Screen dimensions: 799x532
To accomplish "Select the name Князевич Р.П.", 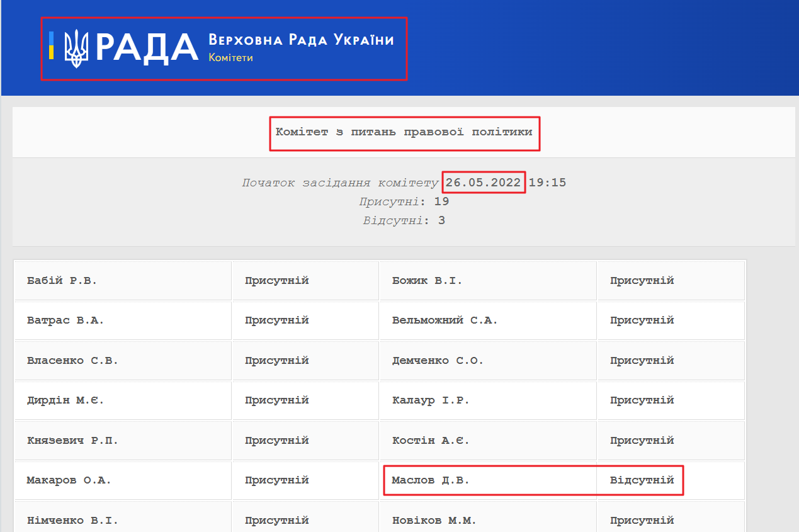I will click(x=72, y=440).
